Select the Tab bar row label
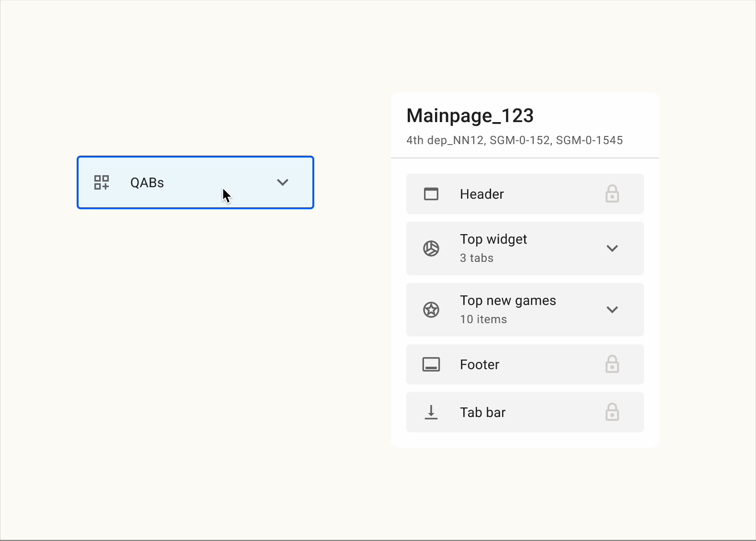 coord(483,412)
